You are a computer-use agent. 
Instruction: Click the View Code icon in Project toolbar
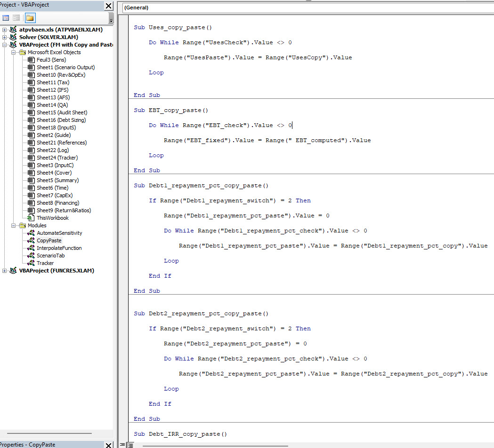click(x=6, y=18)
